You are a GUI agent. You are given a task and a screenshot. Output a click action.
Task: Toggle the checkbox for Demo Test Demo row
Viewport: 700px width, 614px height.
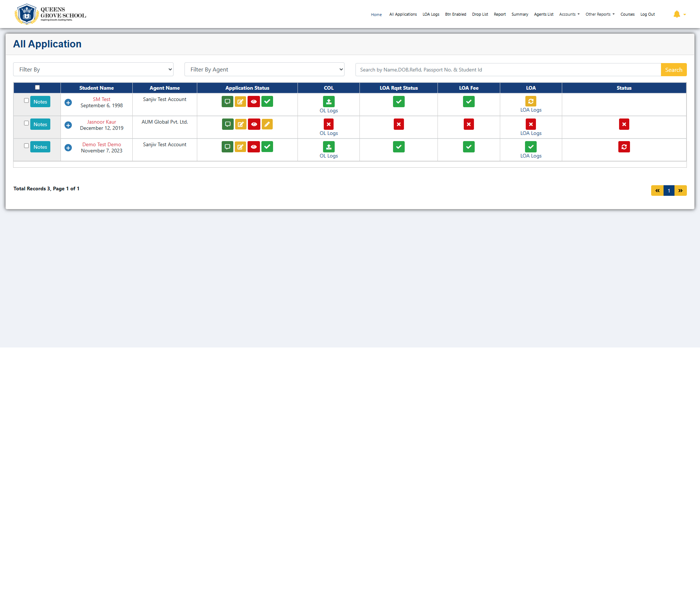click(26, 146)
